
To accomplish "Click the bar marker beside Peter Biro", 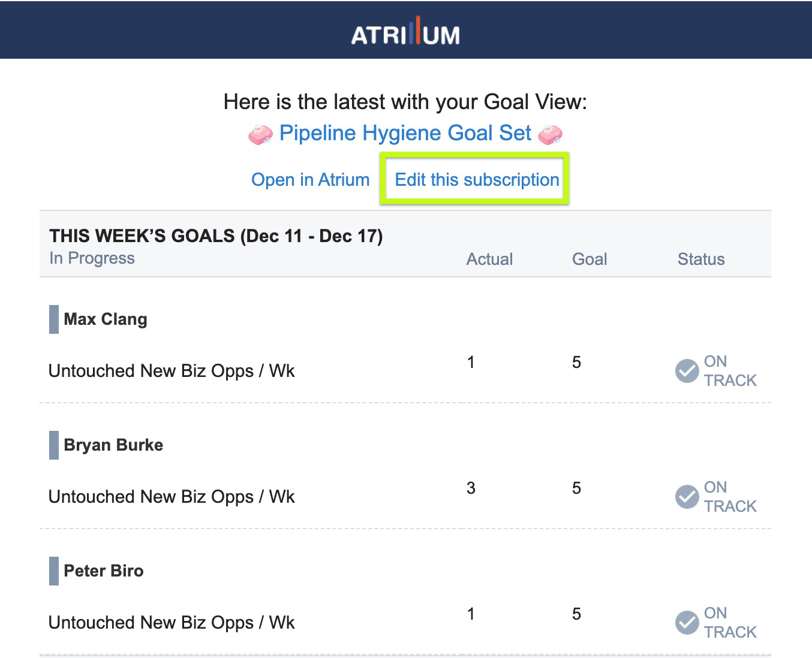I will 54,571.
